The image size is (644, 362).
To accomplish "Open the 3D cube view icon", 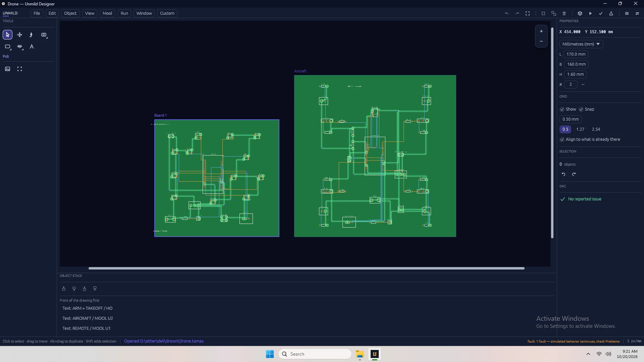I will pos(580,13).
